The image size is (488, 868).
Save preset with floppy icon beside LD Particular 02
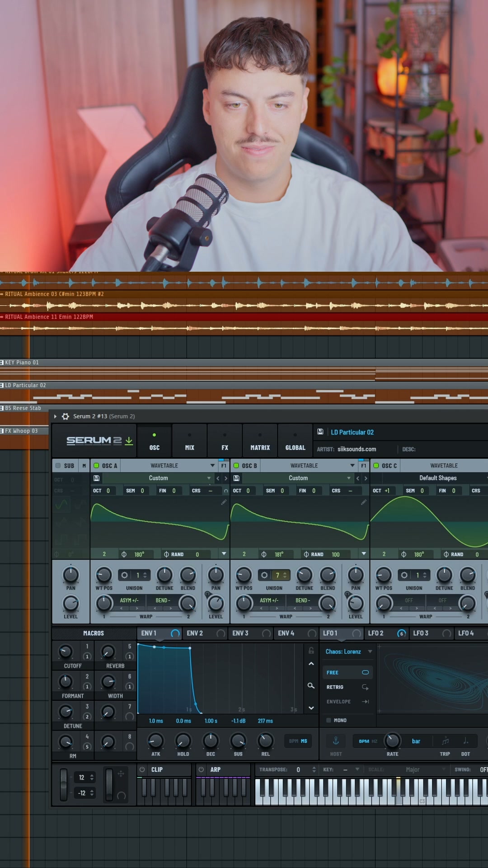tap(320, 432)
